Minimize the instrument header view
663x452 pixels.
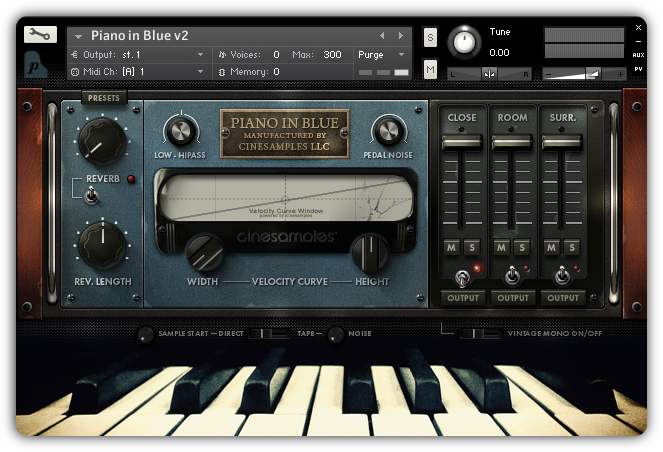[x=638, y=41]
